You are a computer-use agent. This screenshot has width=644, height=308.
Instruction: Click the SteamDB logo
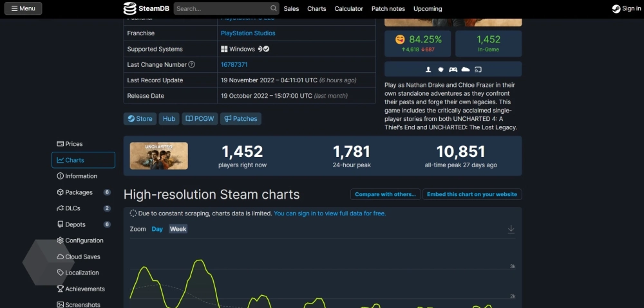(x=146, y=8)
